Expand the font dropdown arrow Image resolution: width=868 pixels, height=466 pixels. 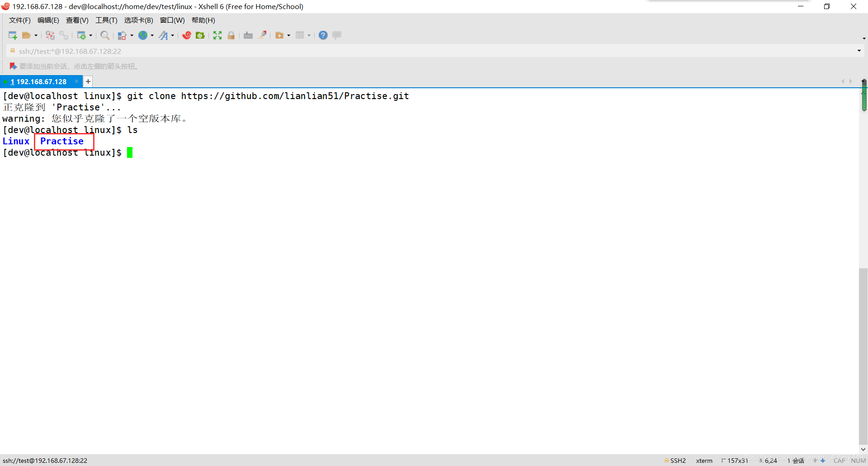(173, 35)
